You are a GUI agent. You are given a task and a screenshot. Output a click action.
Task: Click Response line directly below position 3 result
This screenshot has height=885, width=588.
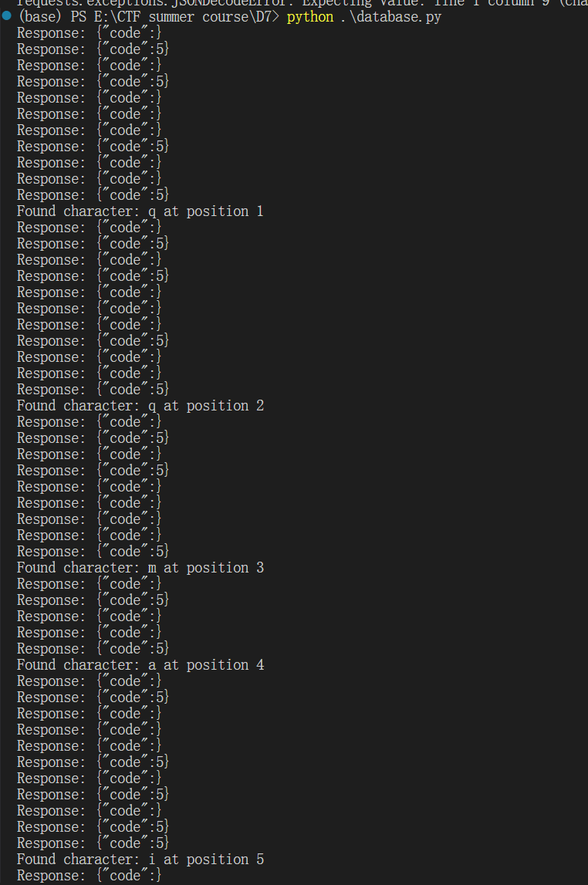pos(89,584)
